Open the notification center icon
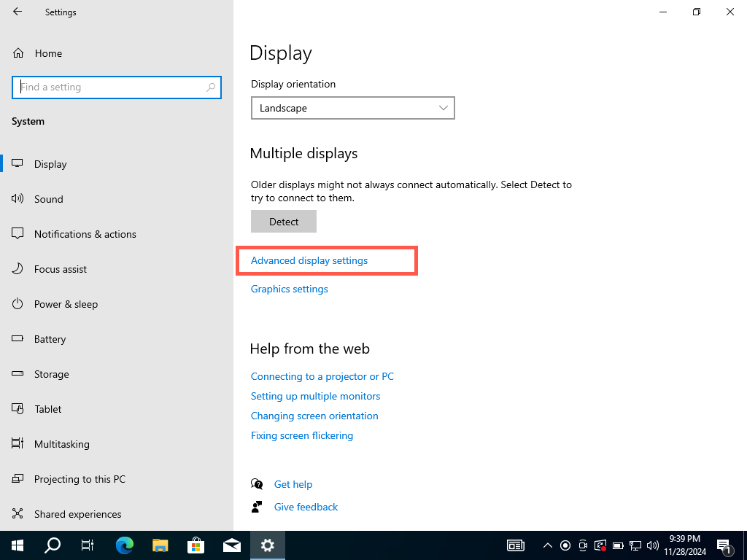747x560 pixels. 725,545
